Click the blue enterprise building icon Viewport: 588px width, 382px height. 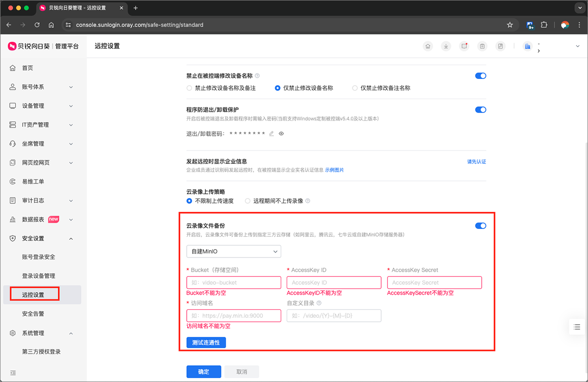point(527,46)
